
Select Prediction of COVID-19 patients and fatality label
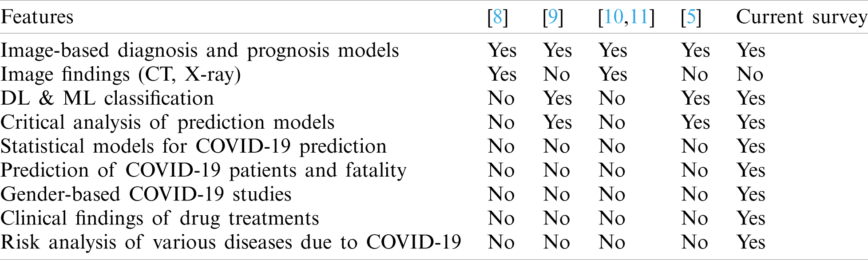click(x=203, y=170)
